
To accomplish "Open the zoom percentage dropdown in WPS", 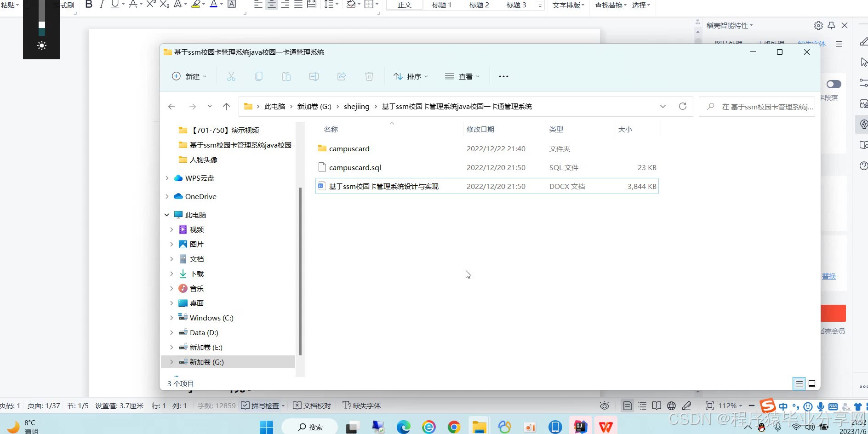I will click(x=731, y=405).
